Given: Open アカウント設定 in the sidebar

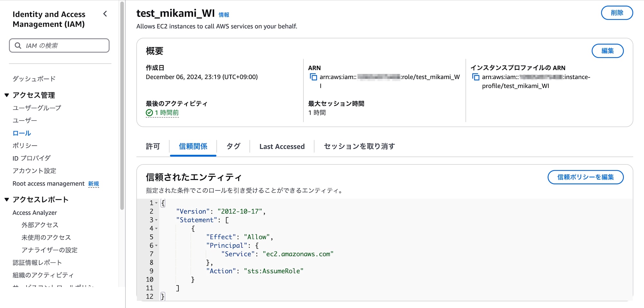Looking at the screenshot, I should (34, 171).
